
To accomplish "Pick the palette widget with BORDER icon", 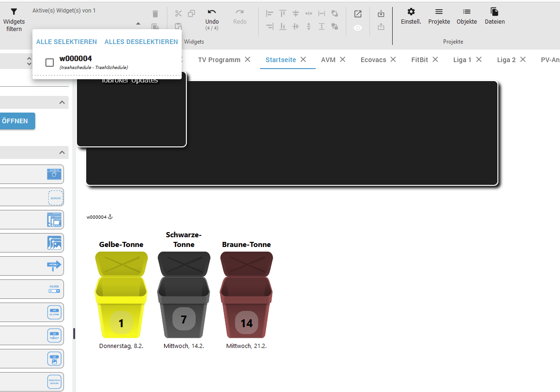I will point(55,198).
